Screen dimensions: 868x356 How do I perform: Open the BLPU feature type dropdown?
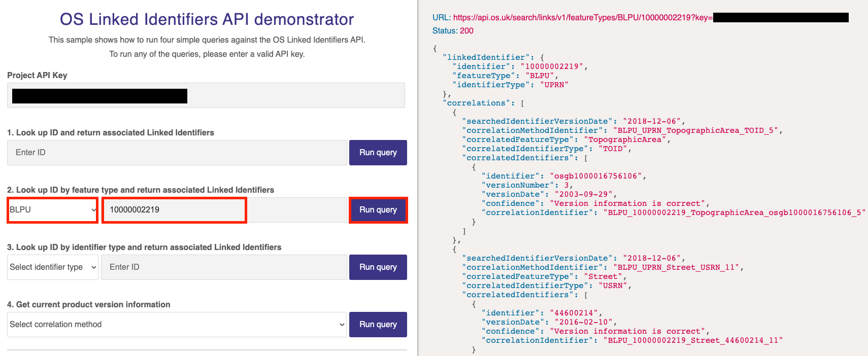click(x=53, y=210)
